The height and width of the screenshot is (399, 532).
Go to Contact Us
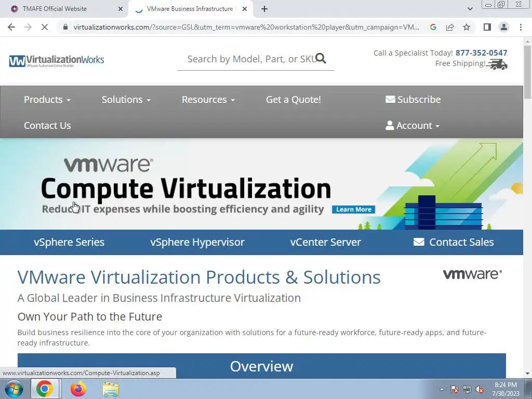[47, 126]
